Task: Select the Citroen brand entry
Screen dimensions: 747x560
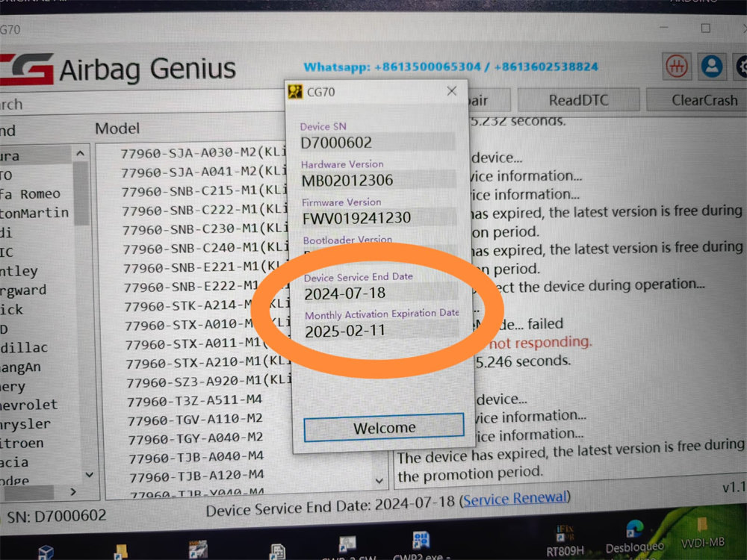Action: coord(22,443)
